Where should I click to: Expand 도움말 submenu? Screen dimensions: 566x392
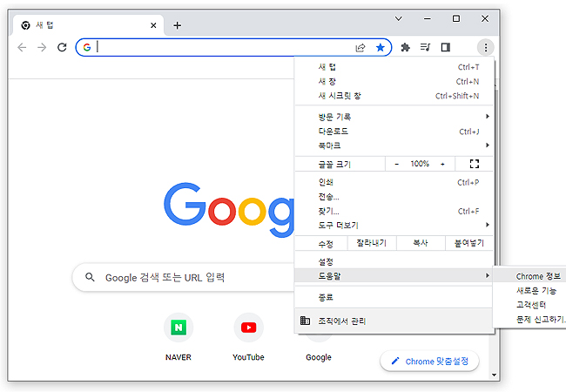(394, 276)
